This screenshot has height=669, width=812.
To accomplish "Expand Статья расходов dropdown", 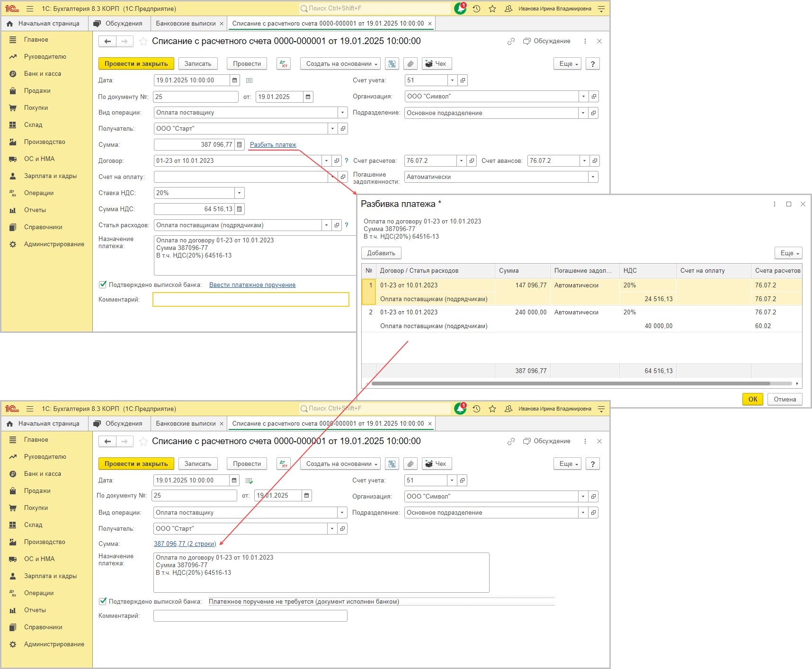I will [326, 225].
